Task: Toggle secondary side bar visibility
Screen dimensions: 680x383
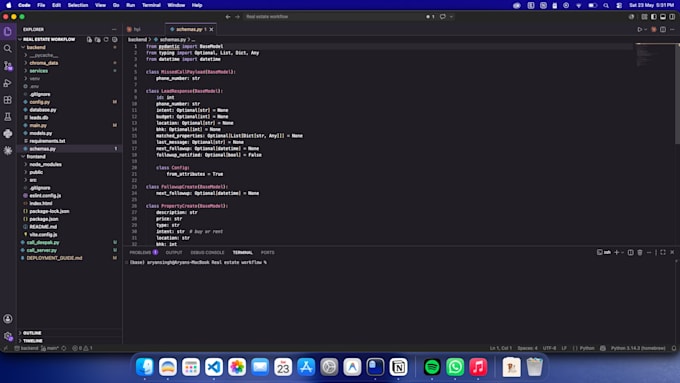Action: tap(672, 16)
